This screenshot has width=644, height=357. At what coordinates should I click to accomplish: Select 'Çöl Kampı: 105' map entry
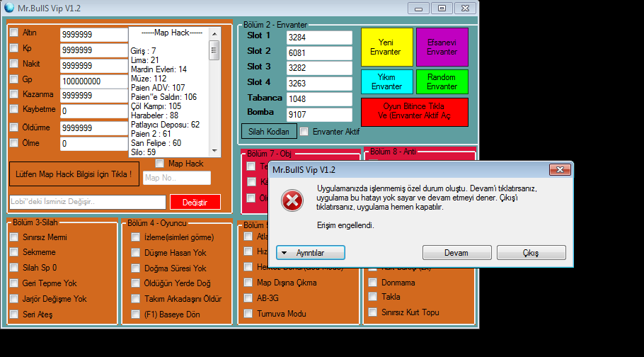pyautogui.click(x=156, y=106)
